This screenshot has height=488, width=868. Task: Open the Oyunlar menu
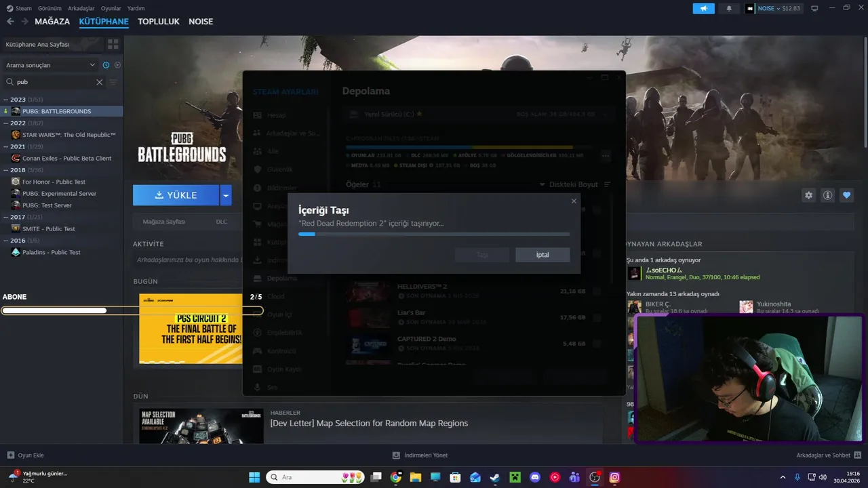[x=111, y=8]
